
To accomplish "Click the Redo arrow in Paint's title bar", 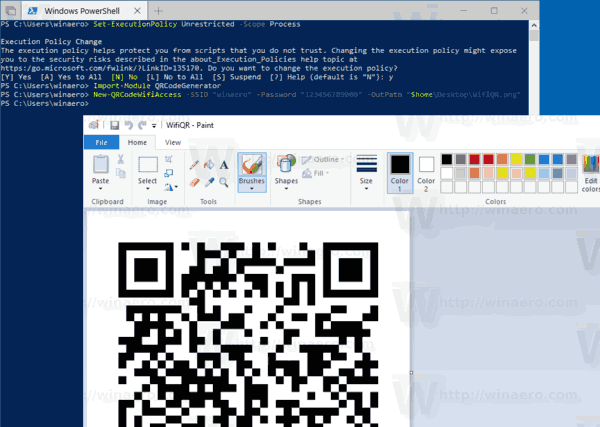I will 142,125.
